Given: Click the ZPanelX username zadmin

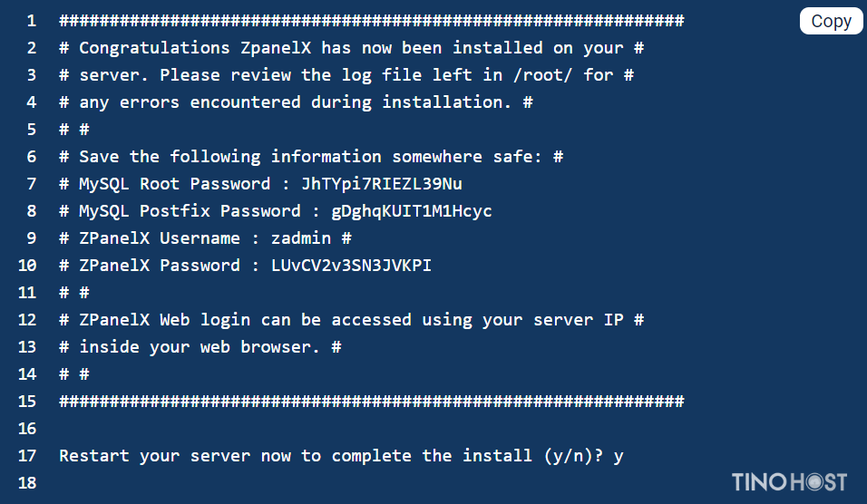Looking at the screenshot, I should pos(301,238).
